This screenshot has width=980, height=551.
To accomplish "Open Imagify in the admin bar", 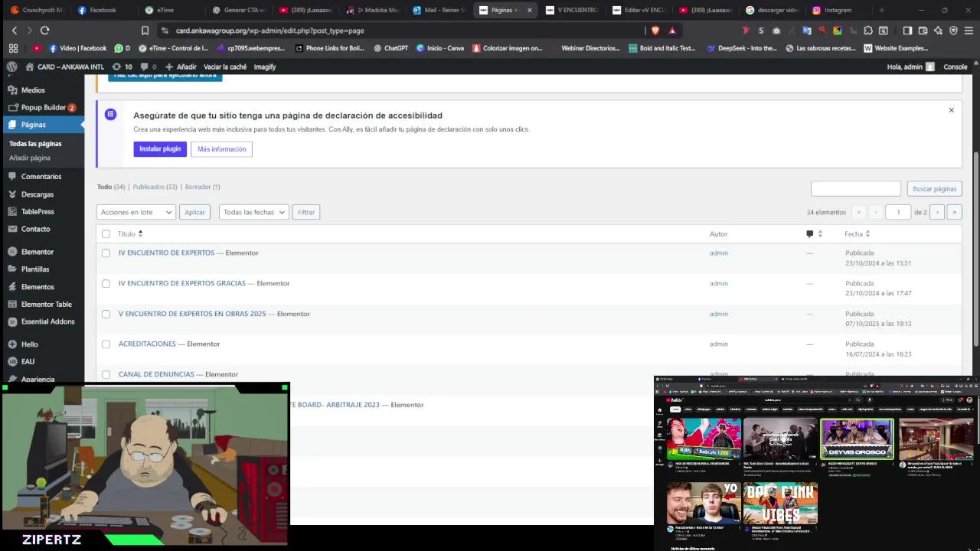I will 265,67.
